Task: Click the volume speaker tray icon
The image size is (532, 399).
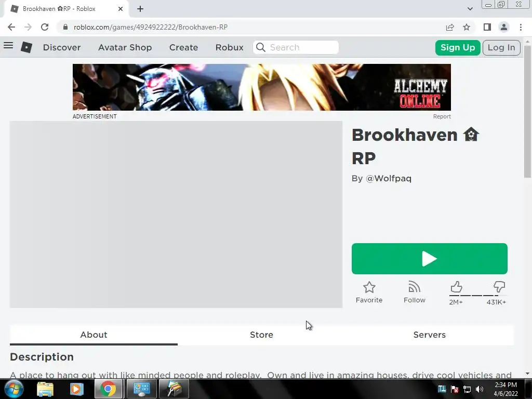Action: 480,389
